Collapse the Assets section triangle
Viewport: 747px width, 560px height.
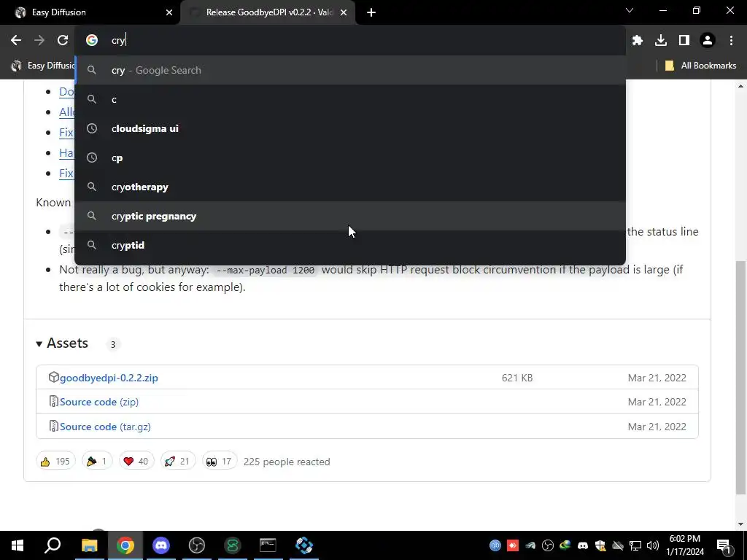39,344
